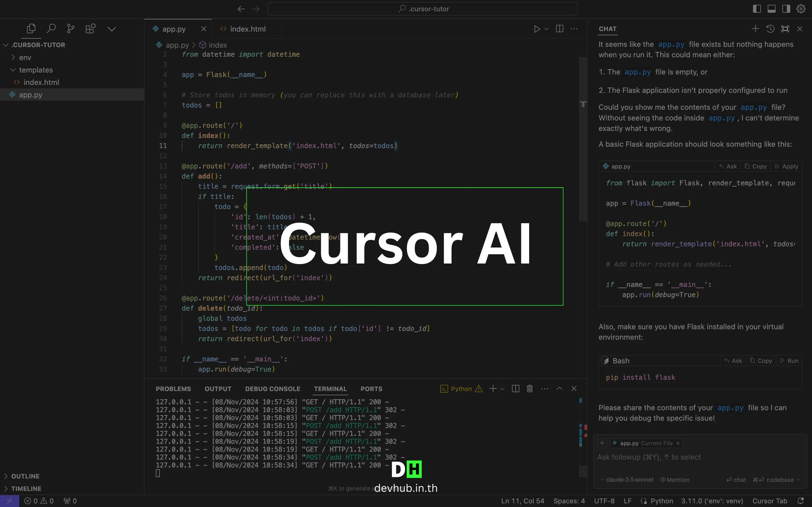Image resolution: width=812 pixels, height=507 pixels.
Task: Click the Run button to execute app.py
Action: [x=536, y=28]
